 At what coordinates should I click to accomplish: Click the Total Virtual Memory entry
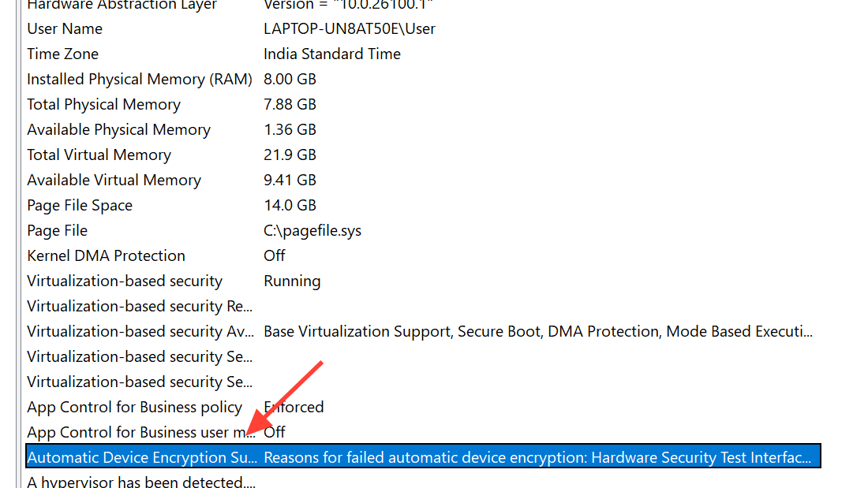click(x=99, y=155)
